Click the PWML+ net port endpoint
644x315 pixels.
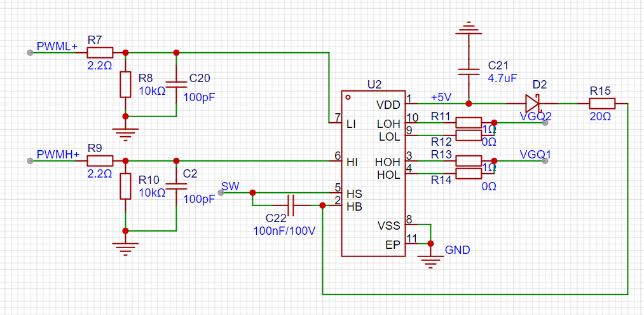click(30, 53)
